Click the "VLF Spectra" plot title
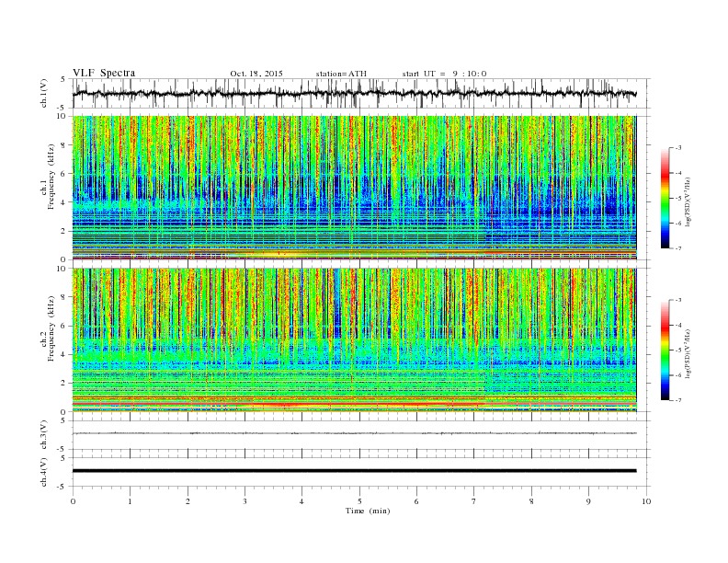The width and height of the screenshot is (728, 563). tap(104, 74)
